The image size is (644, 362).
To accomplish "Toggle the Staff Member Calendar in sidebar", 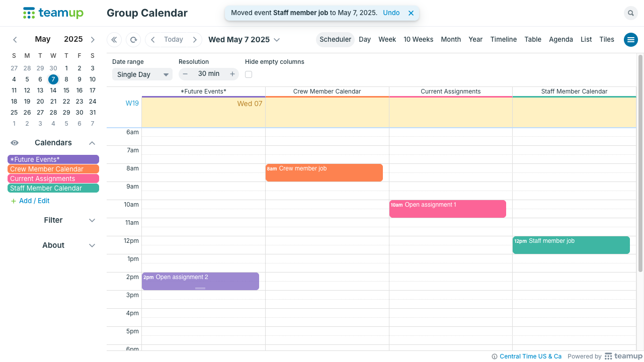I will pyautogui.click(x=53, y=188).
